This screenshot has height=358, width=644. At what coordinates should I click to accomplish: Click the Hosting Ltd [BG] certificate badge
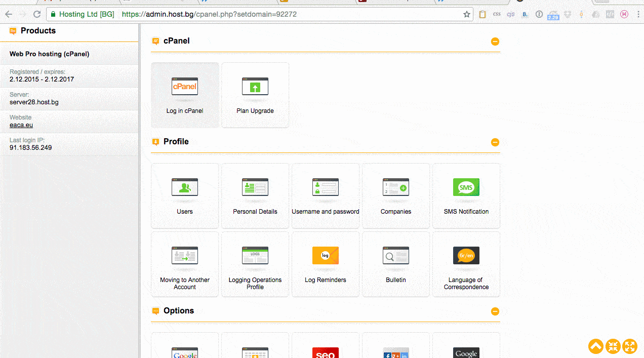pyautogui.click(x=83, y=14)
